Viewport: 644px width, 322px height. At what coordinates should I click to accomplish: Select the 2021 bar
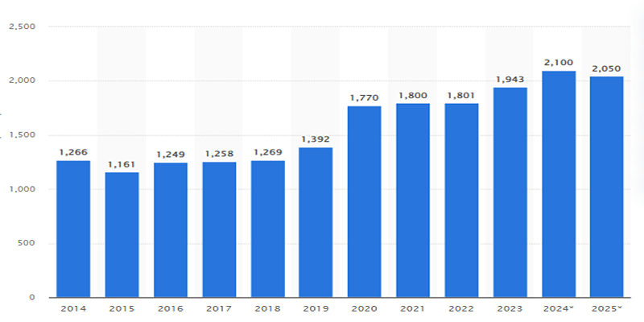point(413,200)
